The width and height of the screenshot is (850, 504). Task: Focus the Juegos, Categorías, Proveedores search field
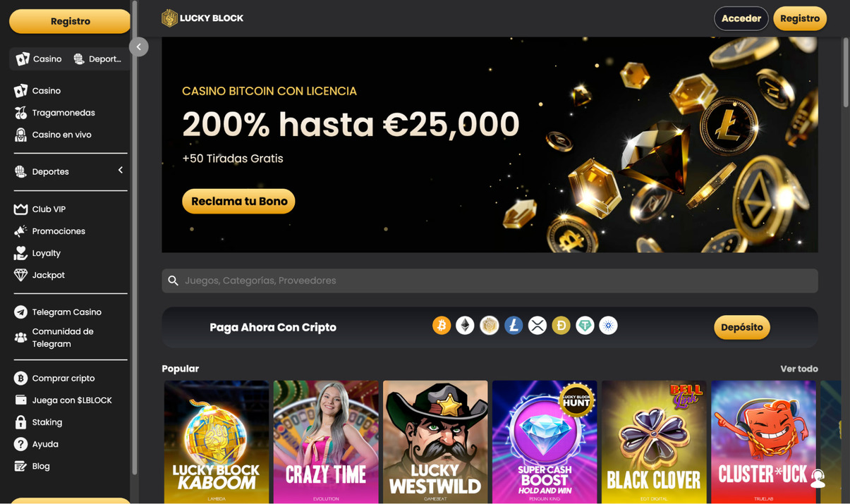(490, 281)
